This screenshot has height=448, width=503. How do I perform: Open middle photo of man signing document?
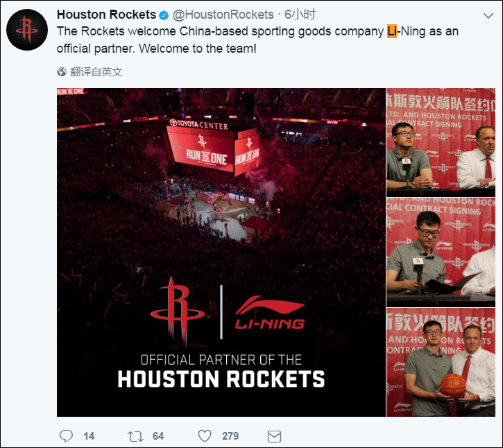[x=441, y=252]
